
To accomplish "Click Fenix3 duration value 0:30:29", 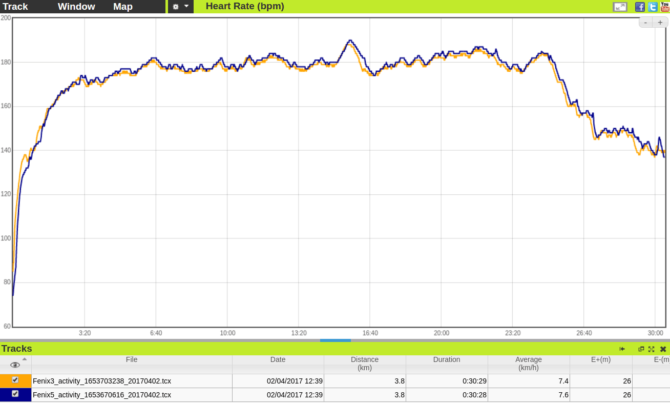I will [474, 381].
